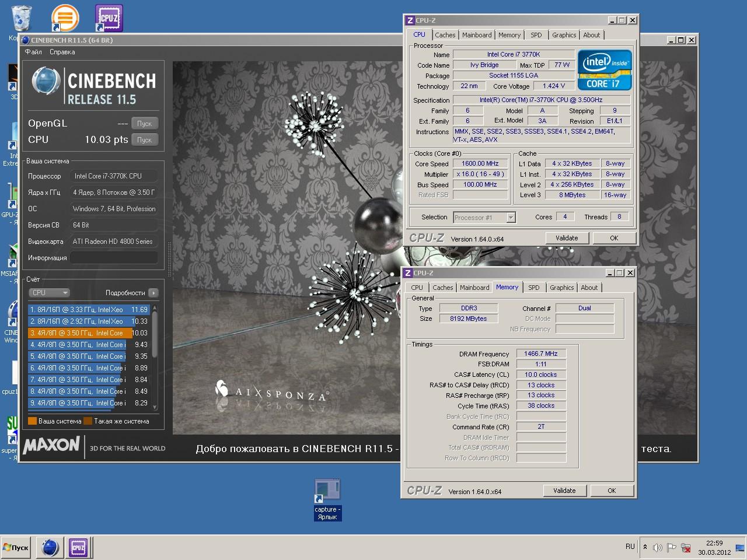747x560 pixels.
Task: Select ranking row 4 with score 9.43
Action: pos(89,345)
